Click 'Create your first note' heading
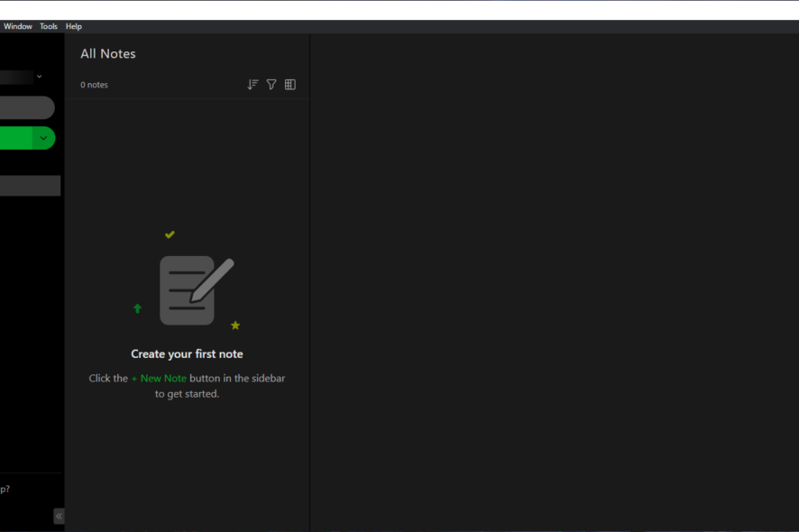 [187, 353]
